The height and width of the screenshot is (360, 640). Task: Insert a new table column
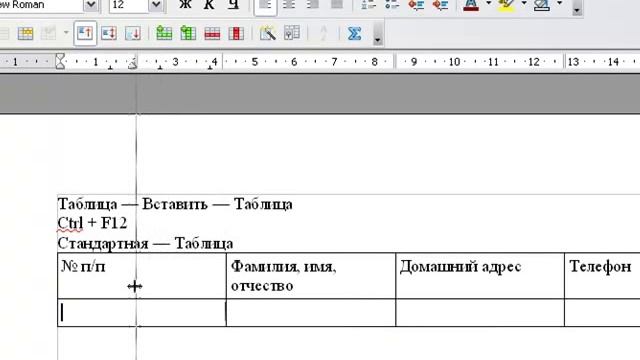188,33
